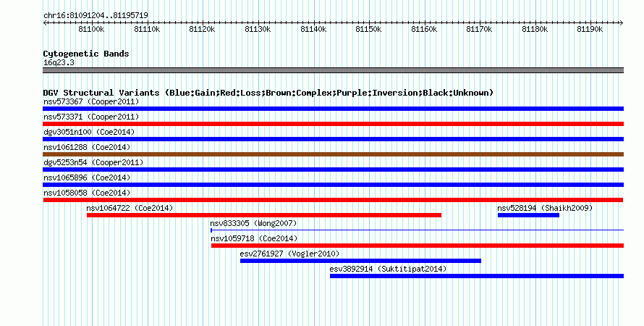
Task: Select the dgv3051n100 (Coe2014) label
Action: pyautogui.click(x=89, y=132)
